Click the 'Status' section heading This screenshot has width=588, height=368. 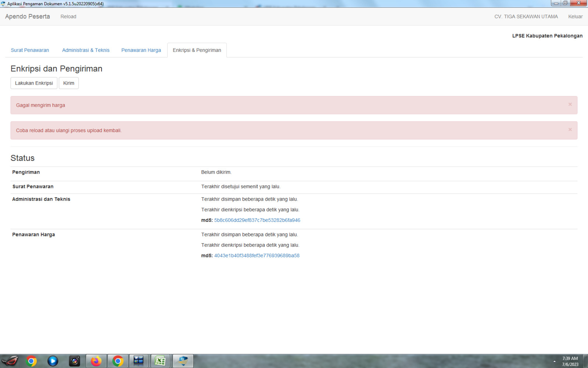pyautogui.click(x=22, y=158)
